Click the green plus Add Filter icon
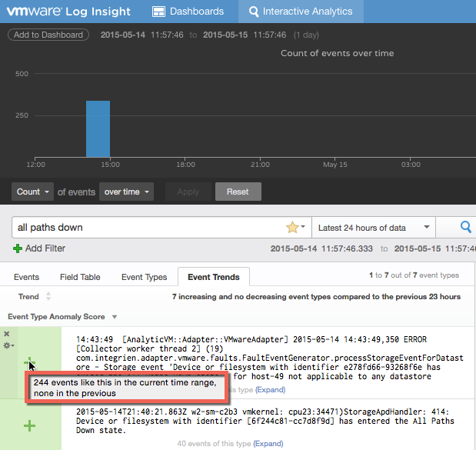 pyautogui.click(x=18, y=248)
